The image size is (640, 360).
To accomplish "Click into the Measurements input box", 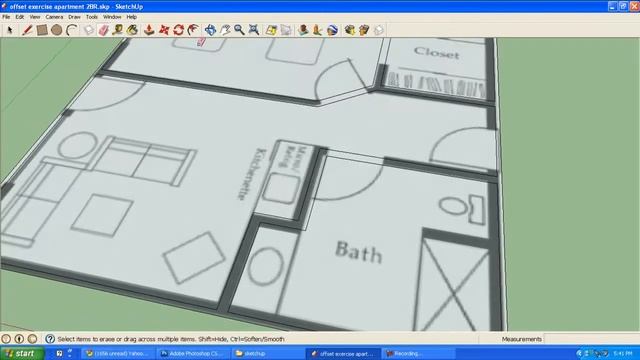I will click(592, 339).
